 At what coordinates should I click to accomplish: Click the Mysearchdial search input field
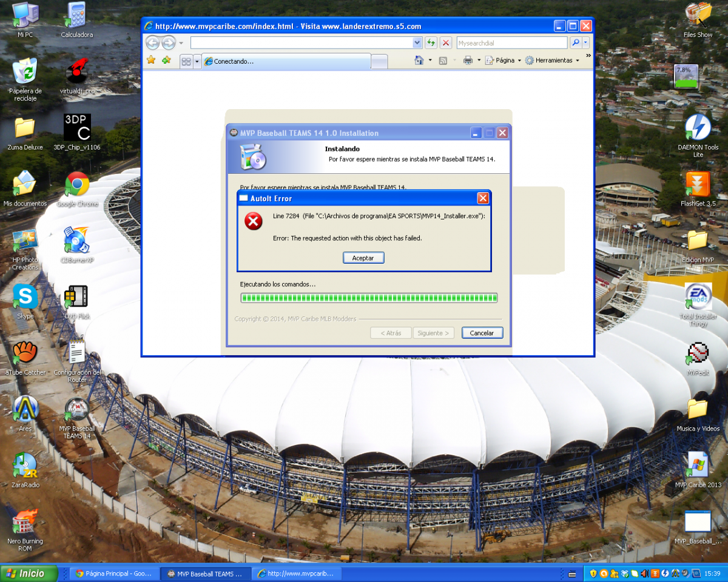[511, 43]
